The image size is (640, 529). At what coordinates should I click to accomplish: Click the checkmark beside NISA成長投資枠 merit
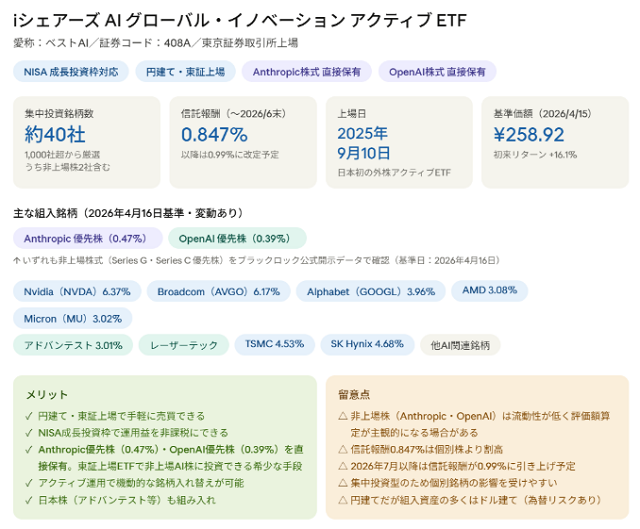pyautogui.click(x=28, y=432)
